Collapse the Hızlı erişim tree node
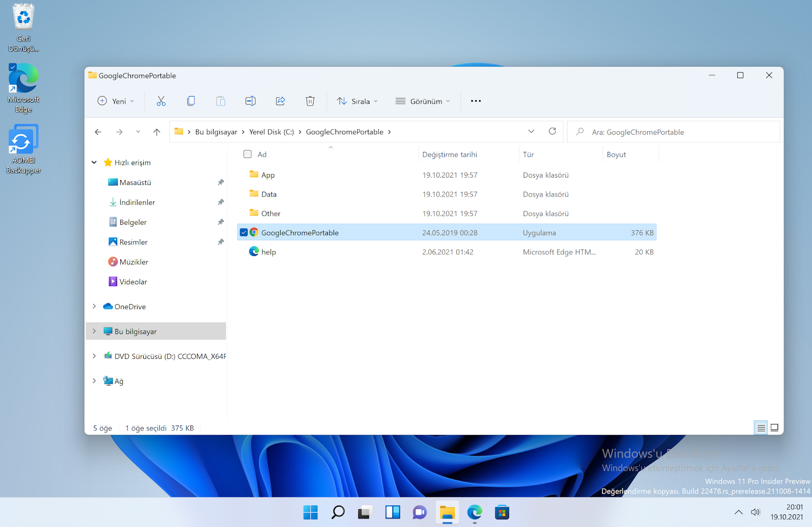The image size is (812, 527). [x=94, y=162]
